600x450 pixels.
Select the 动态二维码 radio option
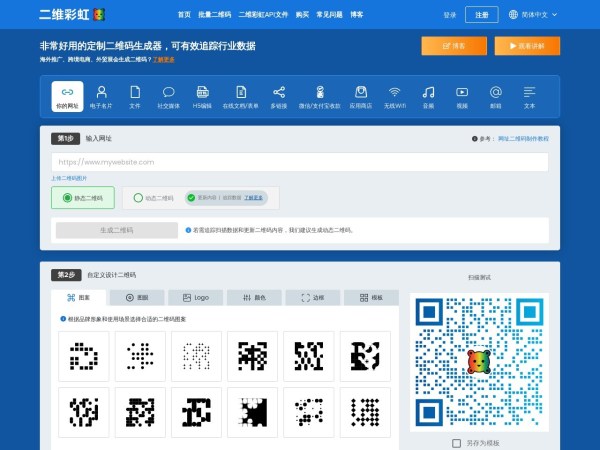(x=138, y=198)
